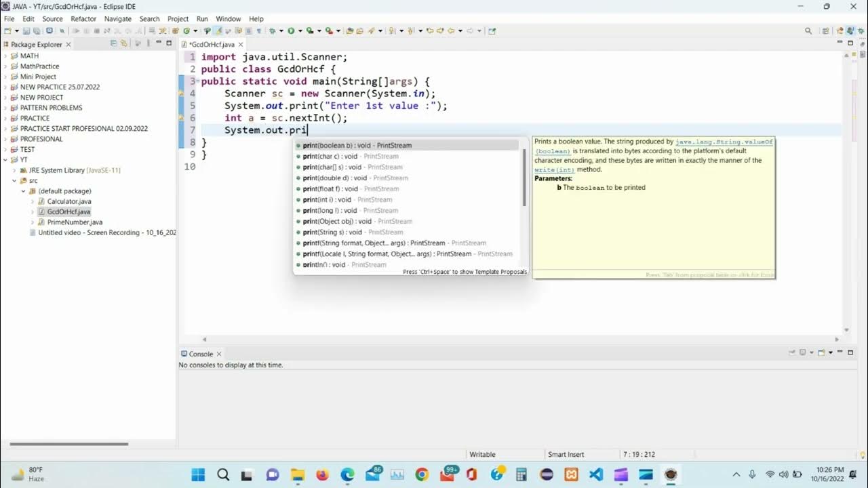
Task: Open the Source menu
Action: coord(52,19)
